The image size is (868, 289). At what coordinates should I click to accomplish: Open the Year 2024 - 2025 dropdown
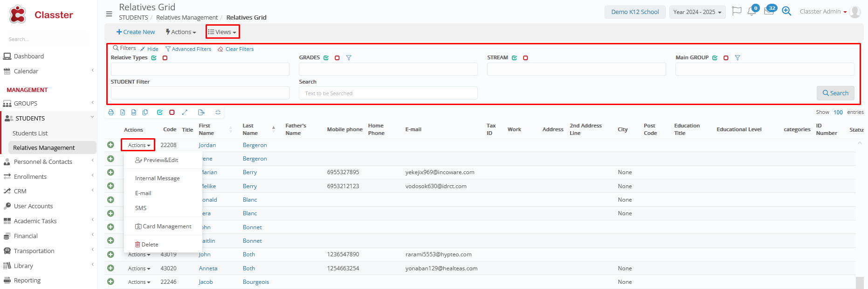[697, 12]
